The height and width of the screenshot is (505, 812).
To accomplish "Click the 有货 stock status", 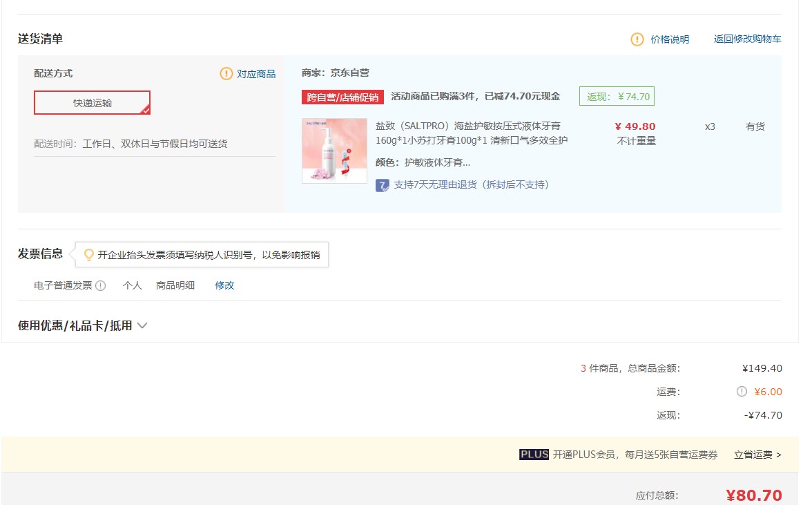I will (x=755, y=126).
